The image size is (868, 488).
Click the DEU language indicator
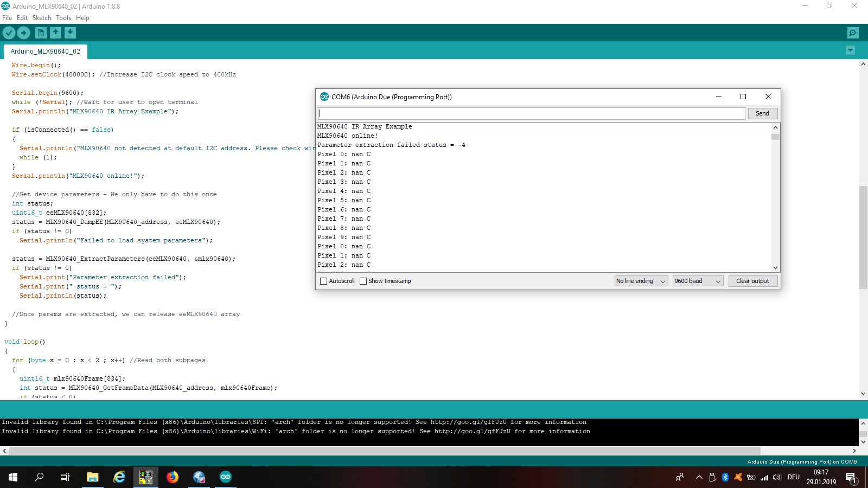[794, 477]
